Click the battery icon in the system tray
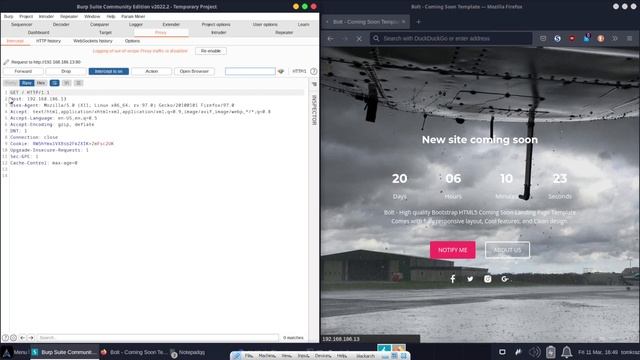Viewport: 640px width, 360px height. (551, 352)
